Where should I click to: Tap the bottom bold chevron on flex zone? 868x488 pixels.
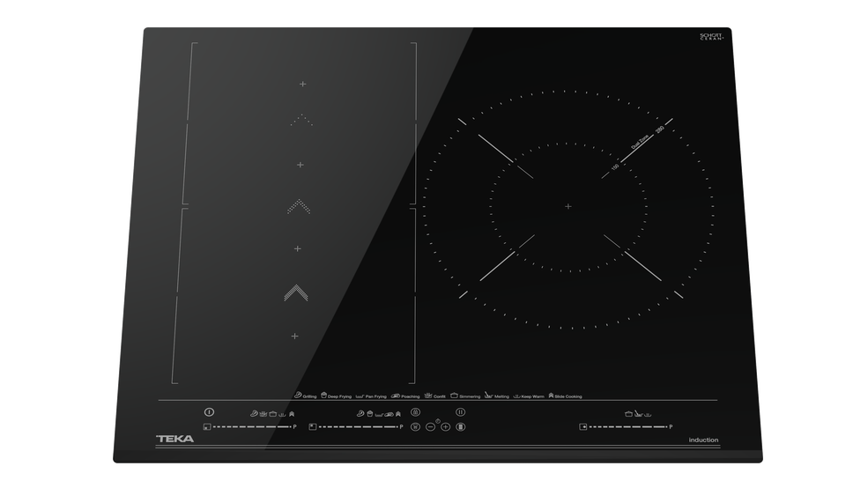[x=296, y=292]
